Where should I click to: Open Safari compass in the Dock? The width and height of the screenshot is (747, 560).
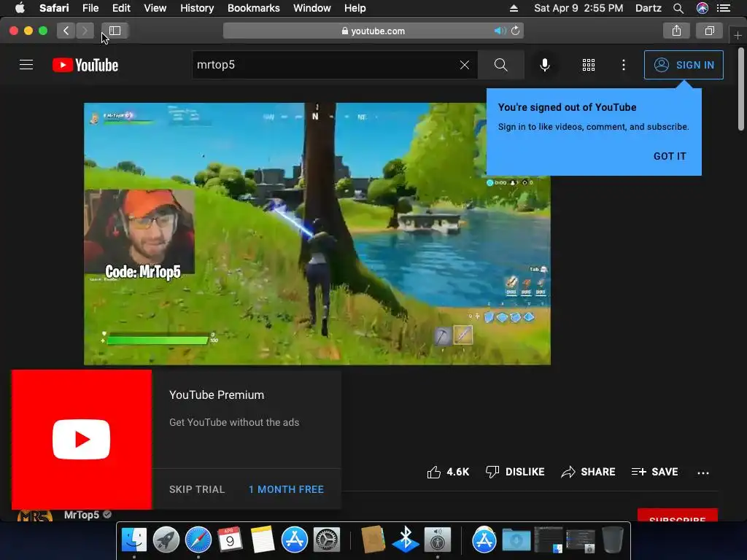[198, 540]
